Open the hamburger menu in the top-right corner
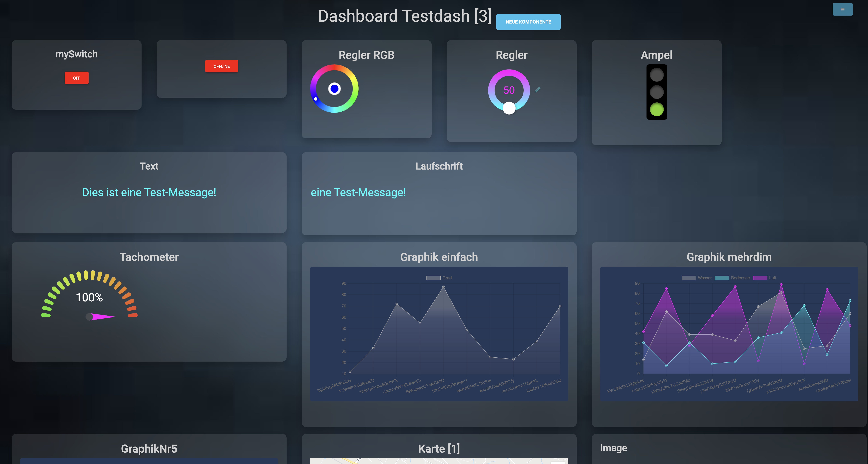 pos(842,10)
